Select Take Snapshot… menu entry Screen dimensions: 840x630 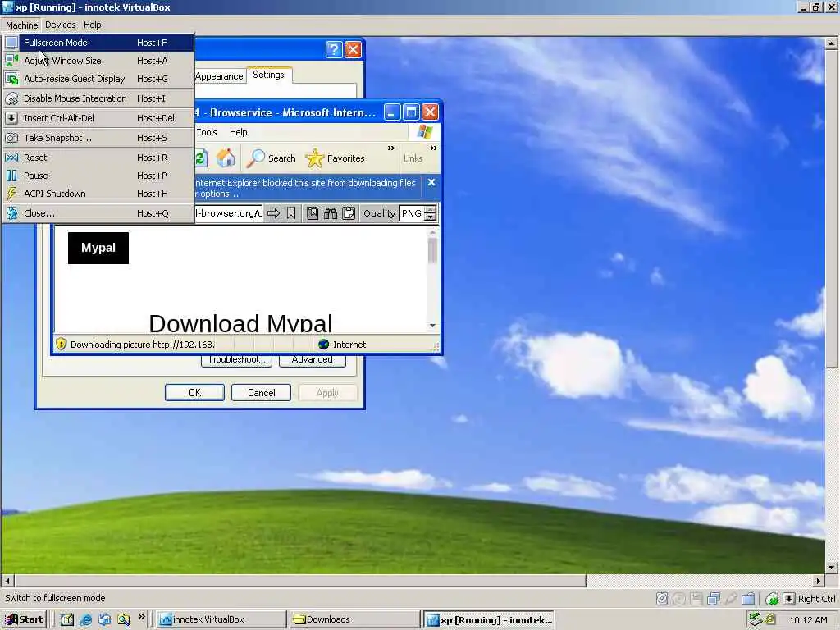tap(98, 138)
